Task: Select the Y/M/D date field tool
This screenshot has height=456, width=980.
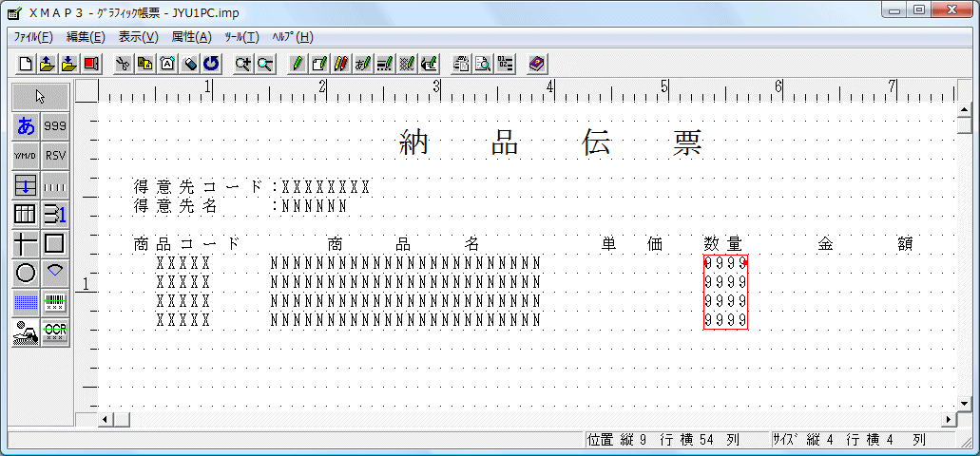Action: [27, 156]
